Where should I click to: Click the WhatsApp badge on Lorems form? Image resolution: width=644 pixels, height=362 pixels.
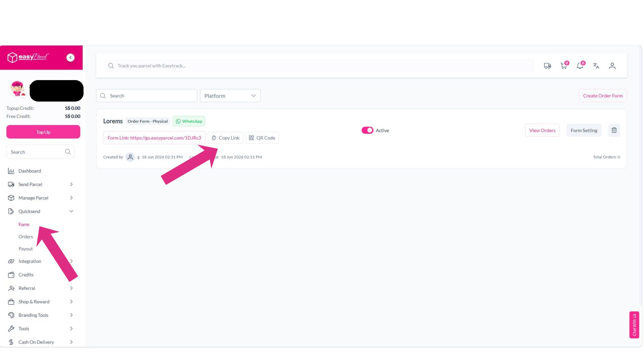tap(189, 121)
